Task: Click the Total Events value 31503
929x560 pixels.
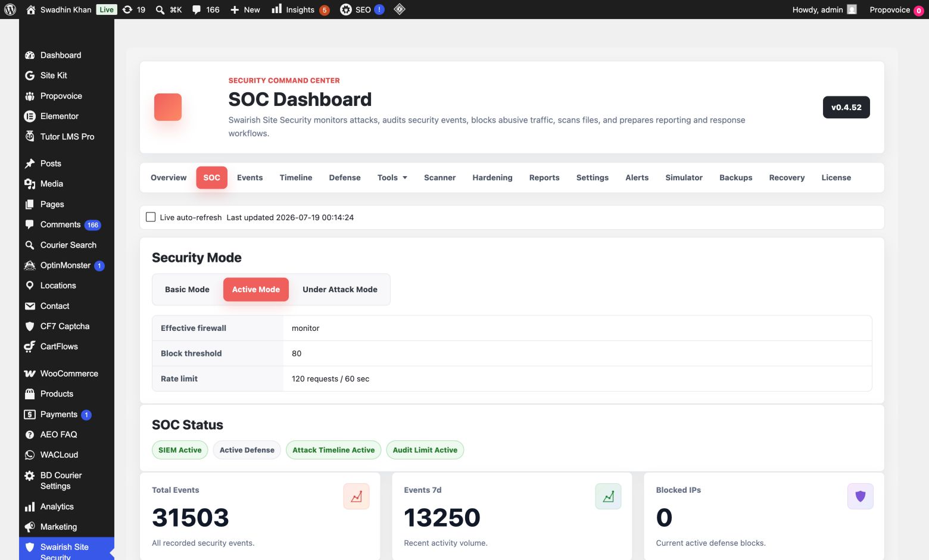Action: point(191,518)
